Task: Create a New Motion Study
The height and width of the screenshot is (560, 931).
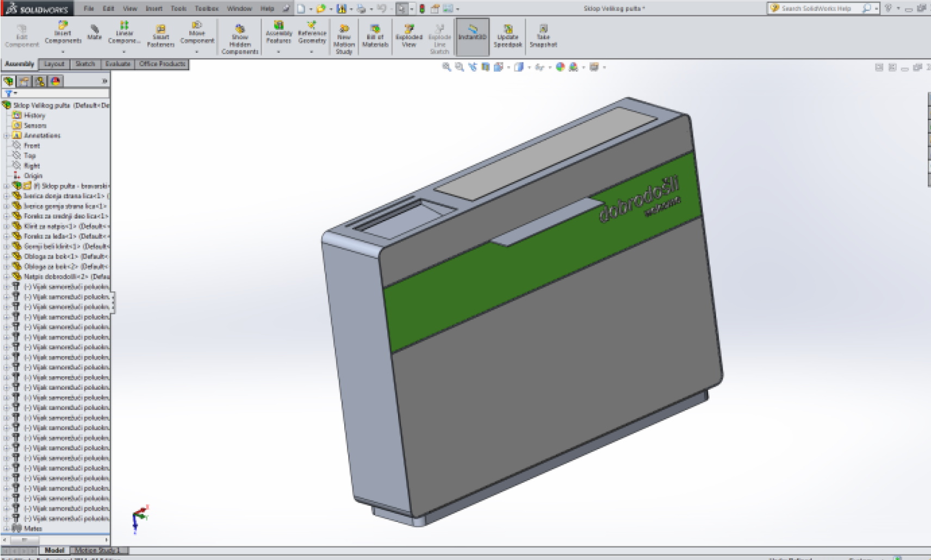Action: [x=344, y=39]
